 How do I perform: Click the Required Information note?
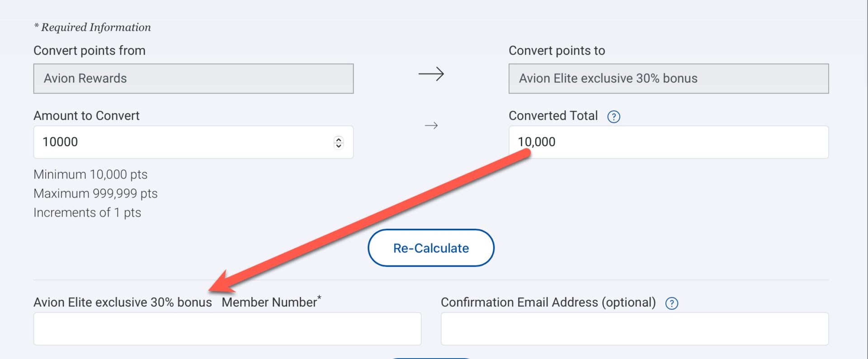(92, 27)
